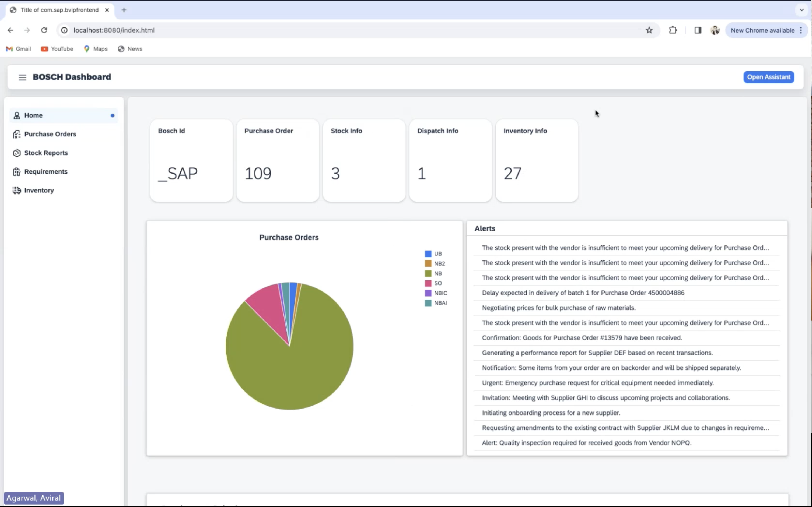Click the Purchase Orders sidebar icon

pos(17,134)
